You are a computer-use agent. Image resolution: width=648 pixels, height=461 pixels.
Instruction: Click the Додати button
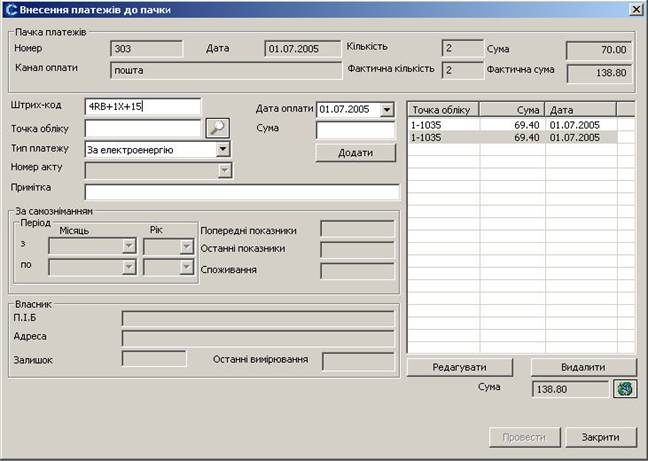tap(355, 153)
